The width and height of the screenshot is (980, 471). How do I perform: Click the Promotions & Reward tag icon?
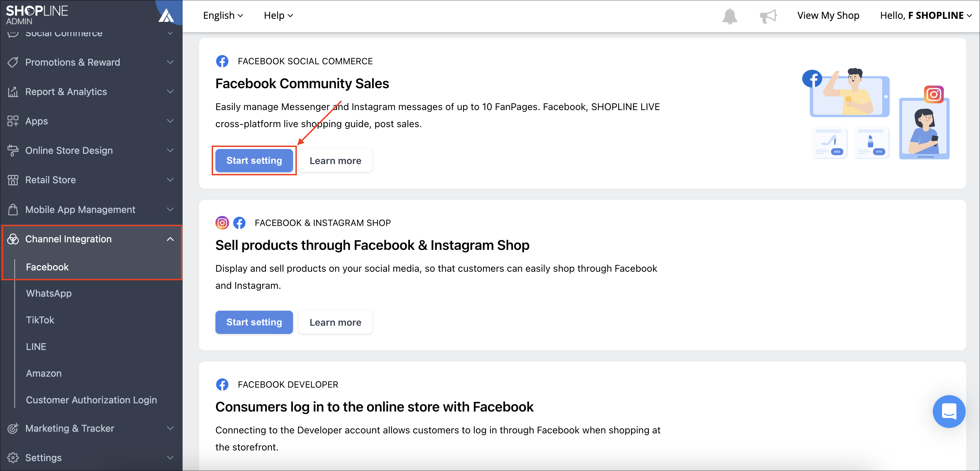click(13, 62)
